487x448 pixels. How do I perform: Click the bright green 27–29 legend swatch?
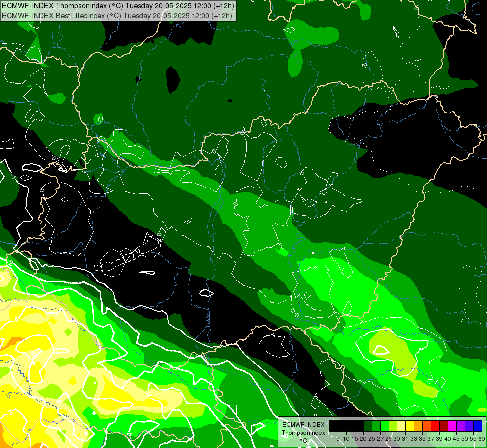coord(385,426)
